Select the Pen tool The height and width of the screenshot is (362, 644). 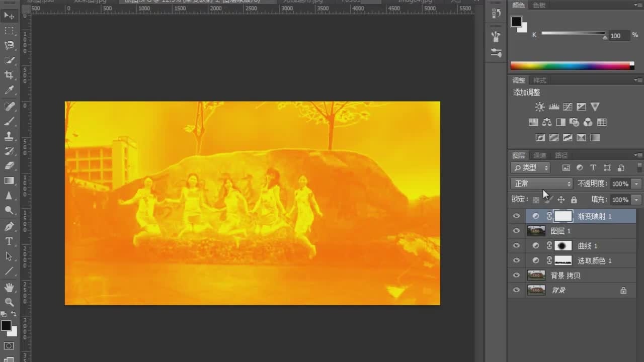(9, 227)
